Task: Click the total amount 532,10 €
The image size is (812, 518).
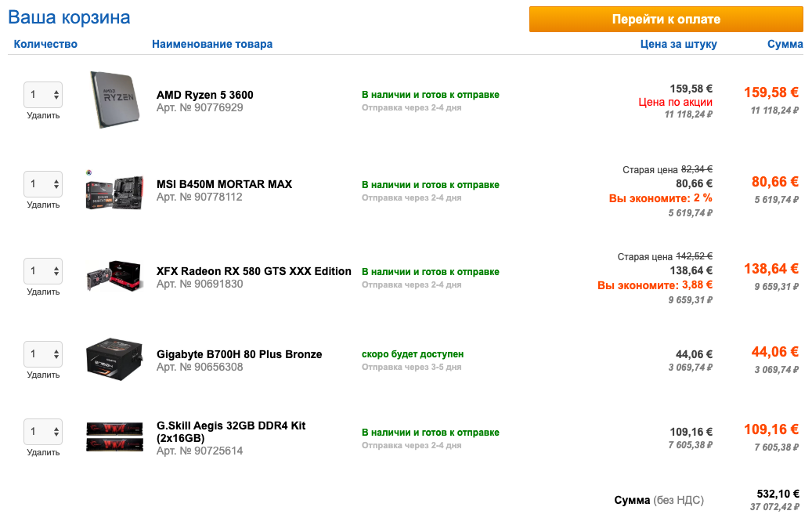Action: coord(778,494)
